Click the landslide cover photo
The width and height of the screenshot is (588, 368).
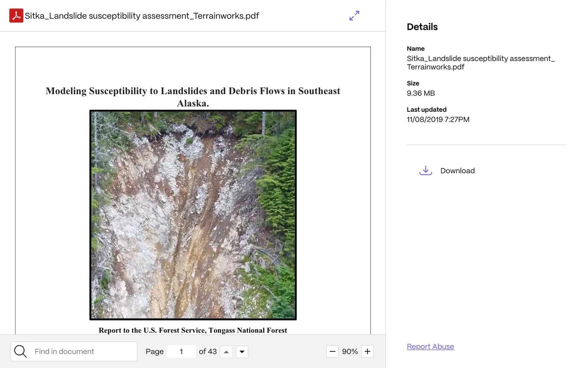(193, 215)
